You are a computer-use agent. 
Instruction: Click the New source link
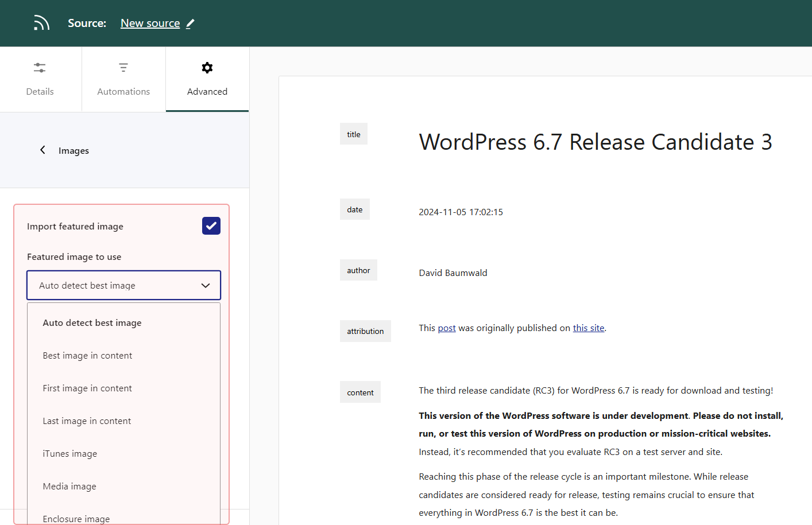click(x=150, y=23)
